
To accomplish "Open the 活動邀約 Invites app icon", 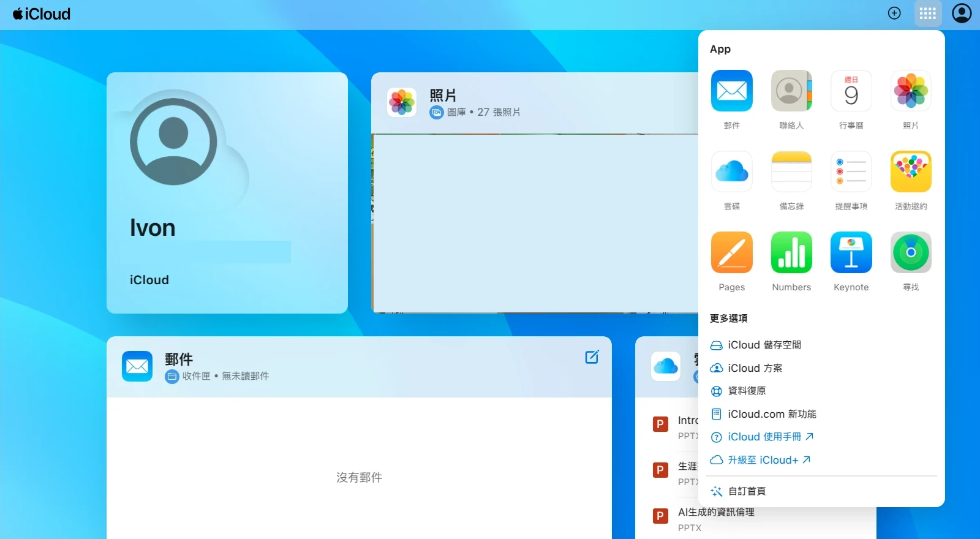I will [911, 171].
